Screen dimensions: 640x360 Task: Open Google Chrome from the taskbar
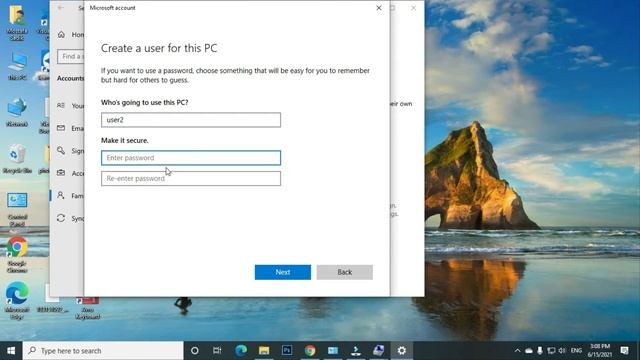pyautogui.click(x=310, y=351)
